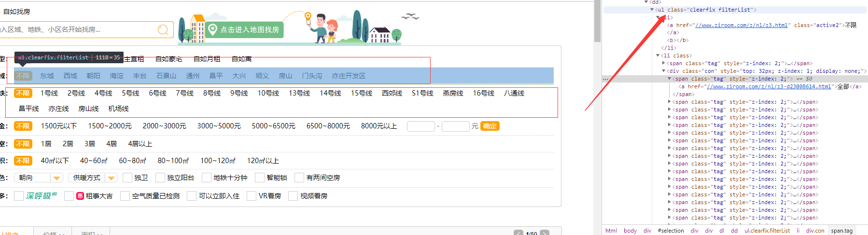Switch to the 自如寓 tab
Screen dimensions: 868x235
click(241, 59)
